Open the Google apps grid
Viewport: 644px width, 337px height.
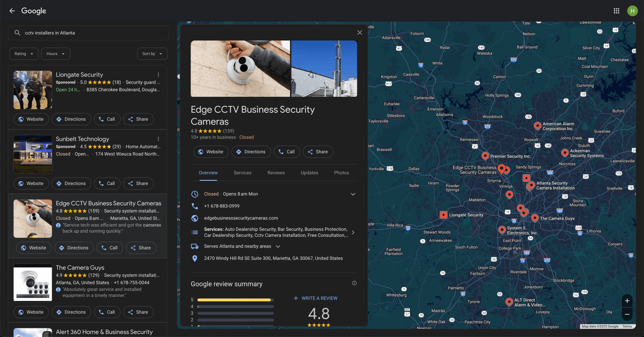pos(616,11)
